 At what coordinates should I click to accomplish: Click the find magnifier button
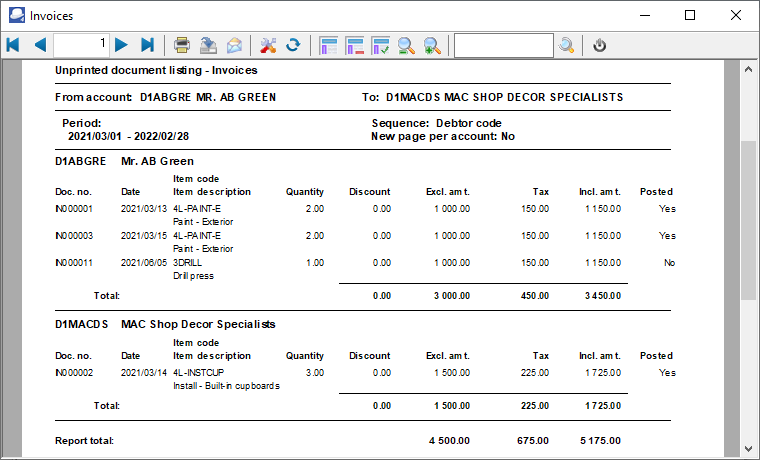[x=566, y=46]
